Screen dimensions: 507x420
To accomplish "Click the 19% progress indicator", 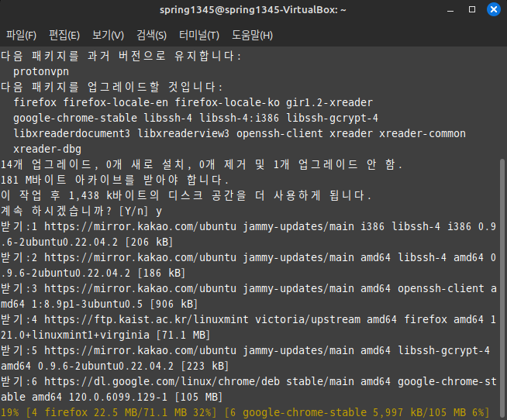I will click(x=10, y=412).
